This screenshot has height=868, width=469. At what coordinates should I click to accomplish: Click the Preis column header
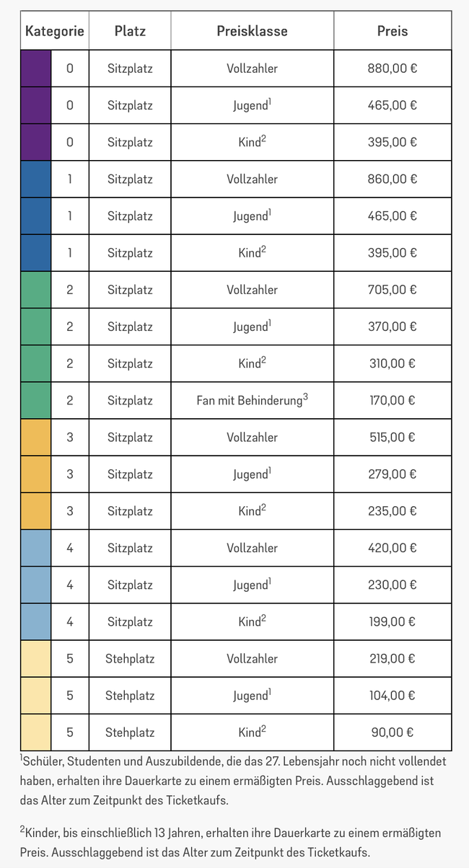[x=393, y=31]
